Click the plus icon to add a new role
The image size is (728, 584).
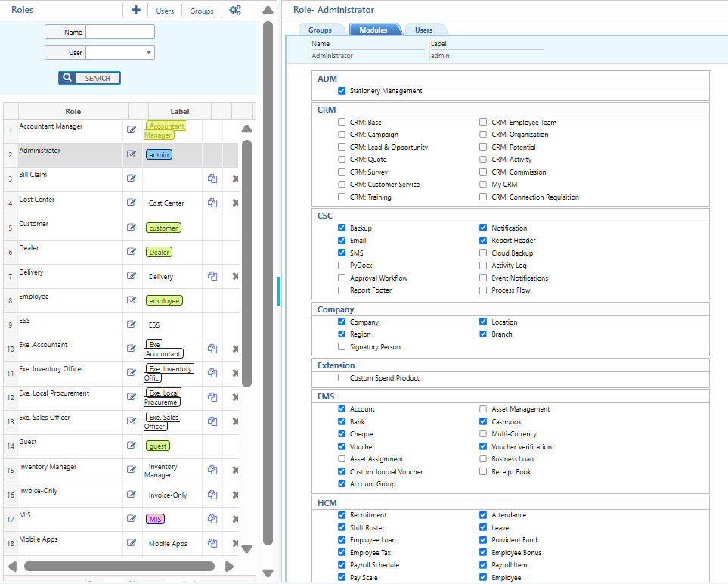(x=135, y=10)
